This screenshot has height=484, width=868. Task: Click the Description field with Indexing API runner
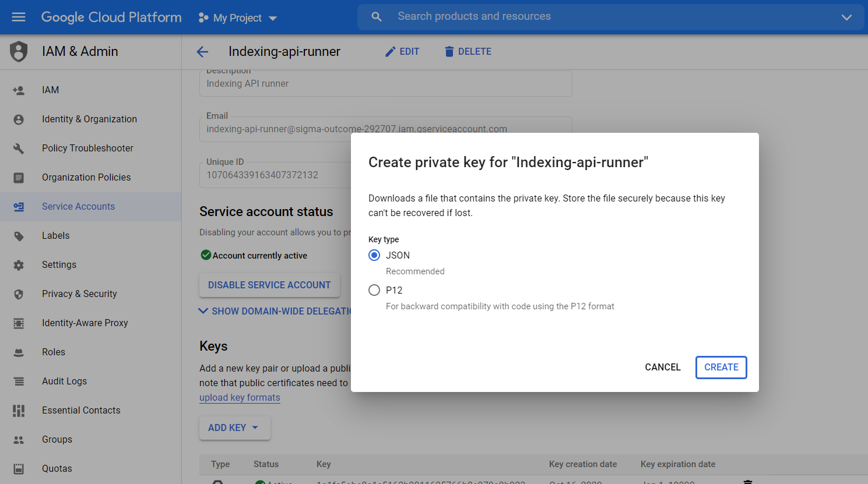click(x=385, y=83)
